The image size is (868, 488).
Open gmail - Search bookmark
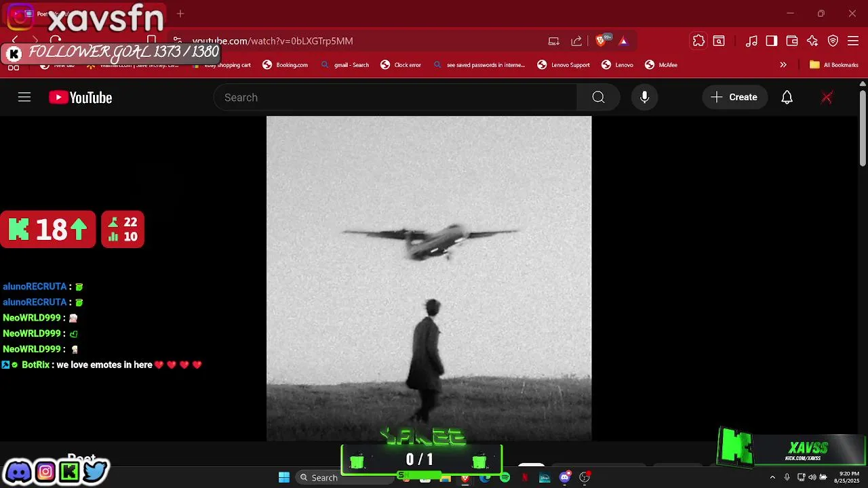pyautogui.click(x=345, y=65)
